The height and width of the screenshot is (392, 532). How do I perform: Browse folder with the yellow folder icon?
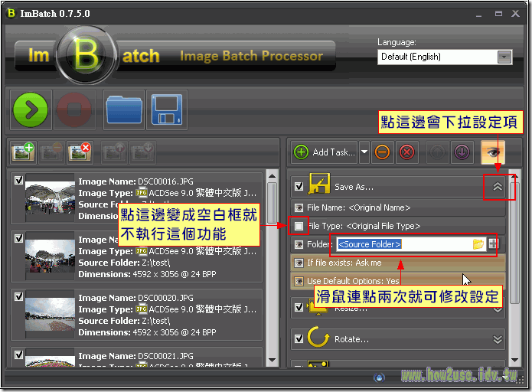pos(478,244)
